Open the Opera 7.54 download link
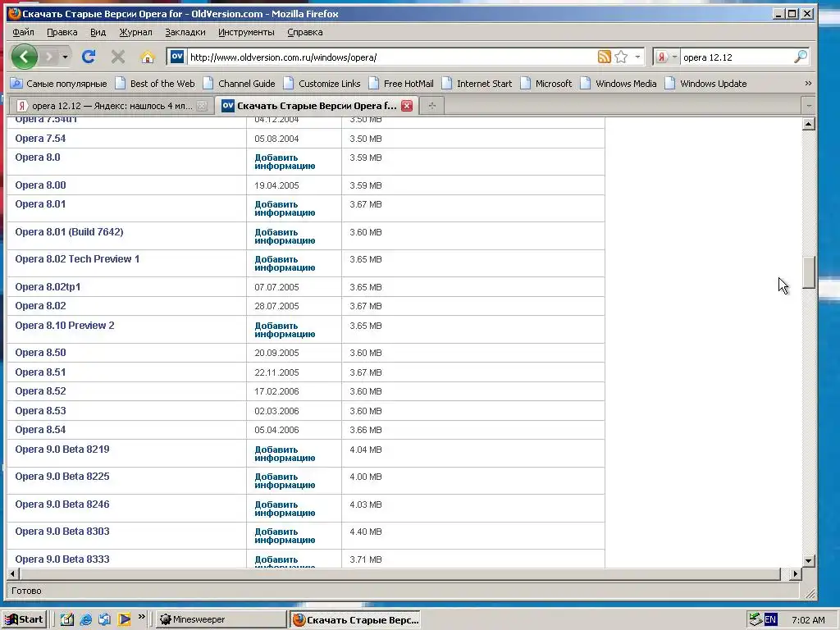Screen dimensions: 840x630 (x=41, y=138)
